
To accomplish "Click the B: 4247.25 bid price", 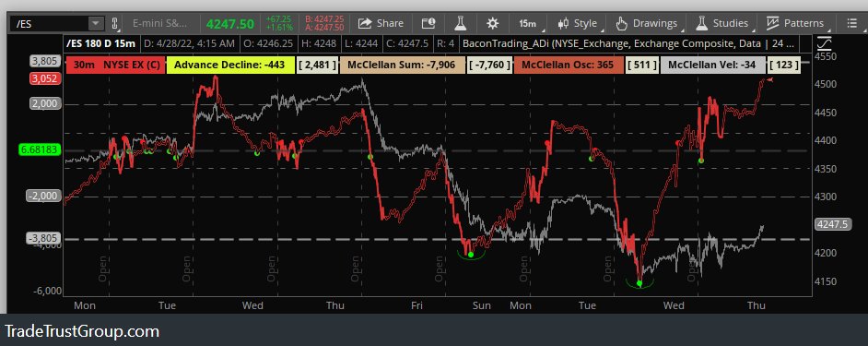I will click(x=324, y=19).
